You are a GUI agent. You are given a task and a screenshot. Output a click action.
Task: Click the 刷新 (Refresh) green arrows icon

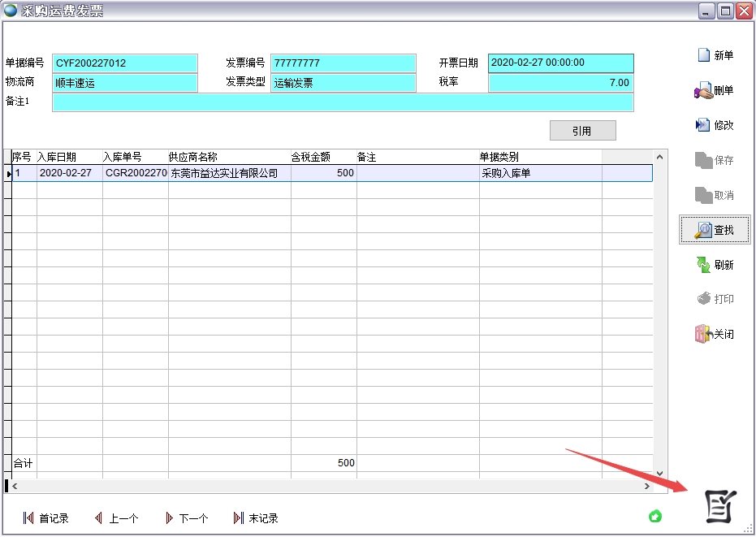[x=703, y=265]
